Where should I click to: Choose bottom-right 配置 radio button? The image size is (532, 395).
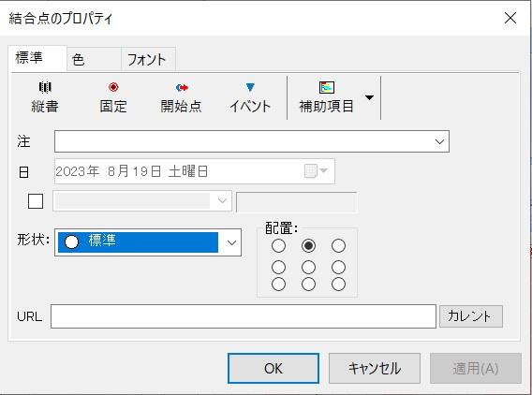(338, 285)
